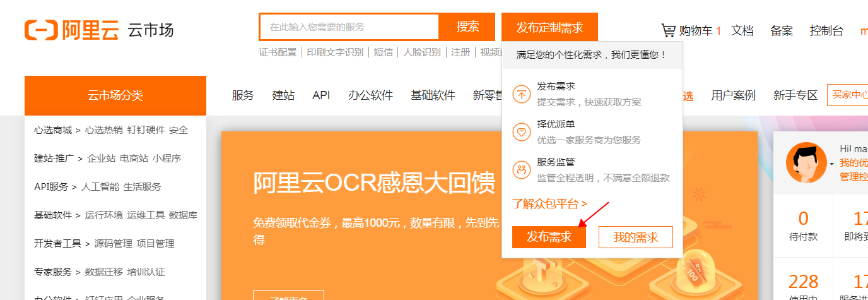Image resolution: width=868 pixels, height=300 pixels.
Task: Click the 我的需求 button
Action: tap(636, 237)
